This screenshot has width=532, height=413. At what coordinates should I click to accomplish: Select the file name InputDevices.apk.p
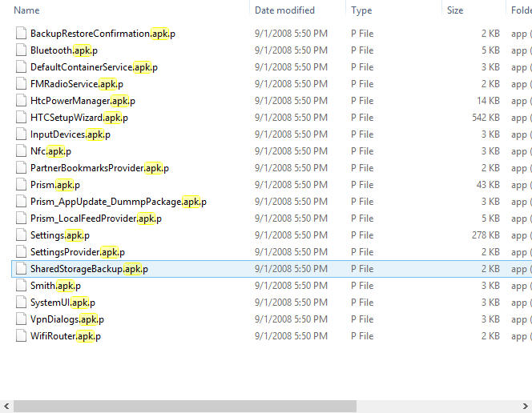click(71, 134)
